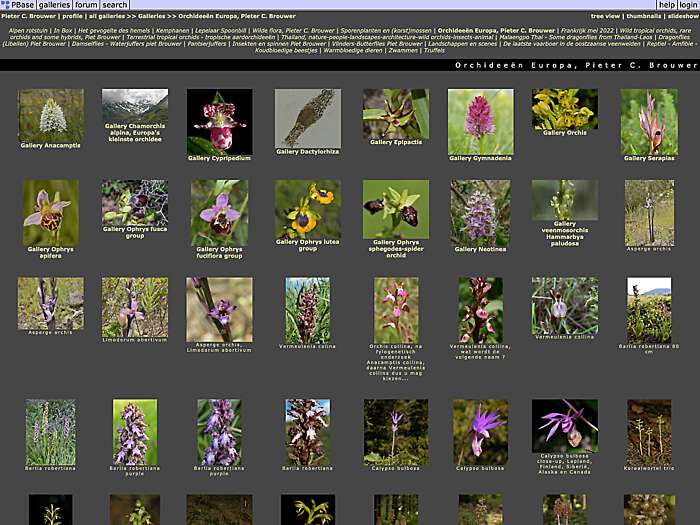This screenshot has width=700, height=525.
Task: Open the Koraalwortel trio photo
Action: click(x=649, y=432)
